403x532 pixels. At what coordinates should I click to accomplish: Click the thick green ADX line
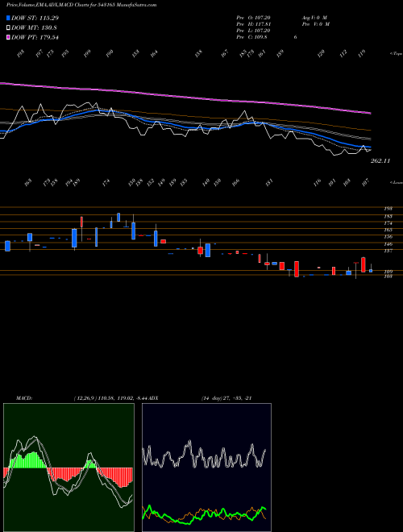204,514
